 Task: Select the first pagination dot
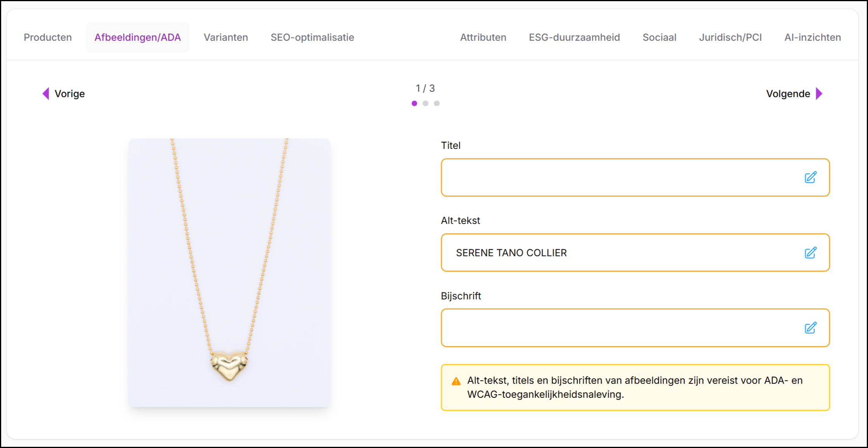[415, 103]
